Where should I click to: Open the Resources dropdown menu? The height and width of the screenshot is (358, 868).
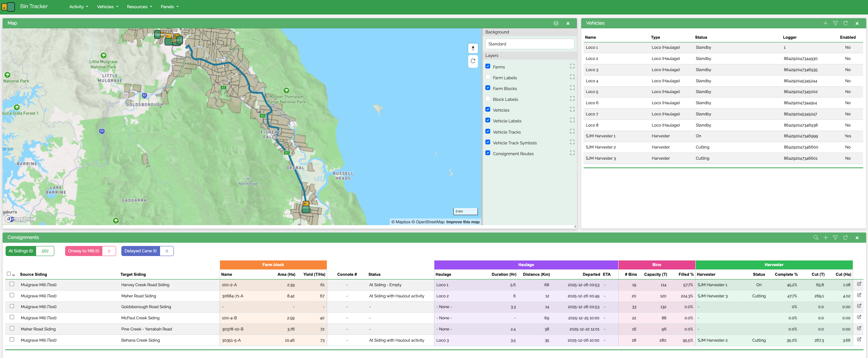pos(139,7)
